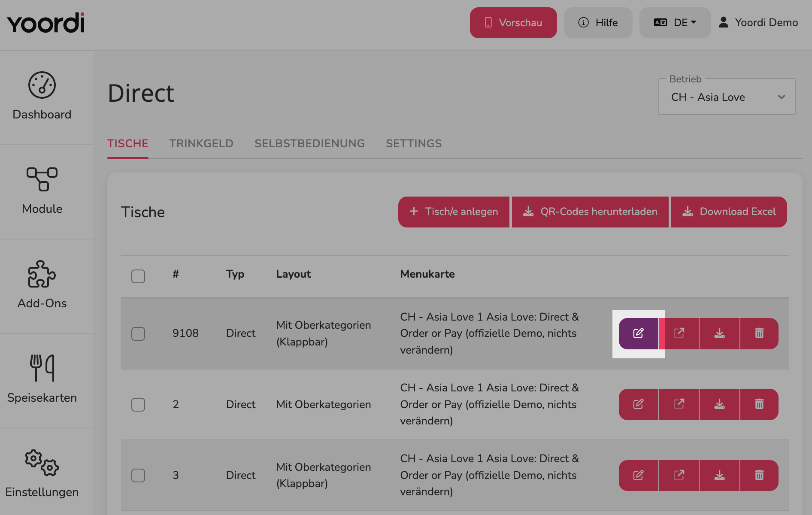Delete table 2 using the trash icon

(x=759, y=404)
